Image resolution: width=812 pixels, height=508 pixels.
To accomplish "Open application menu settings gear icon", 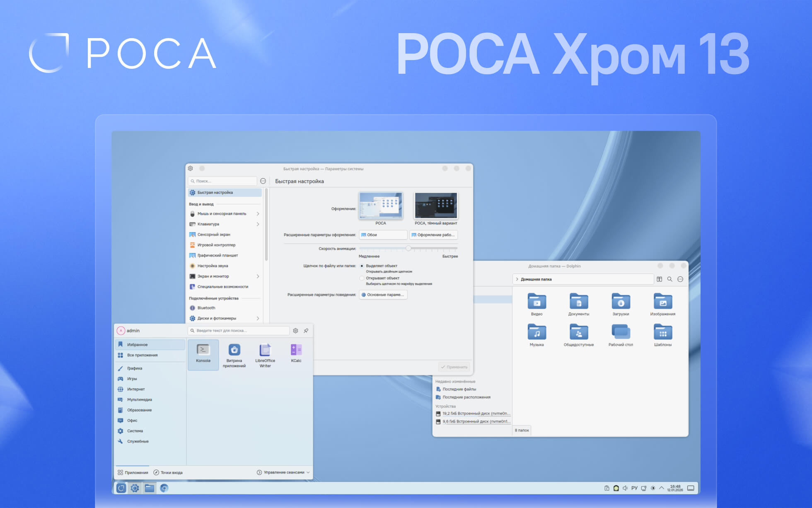I will click(x=295, y=331).
